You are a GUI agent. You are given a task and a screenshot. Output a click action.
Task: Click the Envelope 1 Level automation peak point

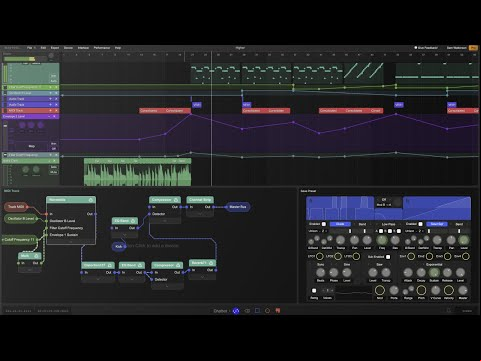click(x=191, y=114)
